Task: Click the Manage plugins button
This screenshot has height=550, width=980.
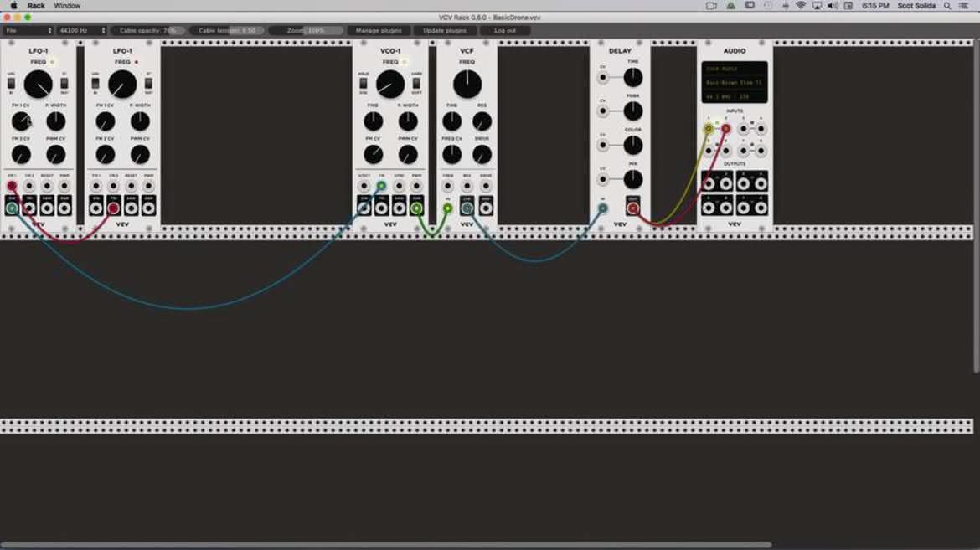Action: click(379, 31)
